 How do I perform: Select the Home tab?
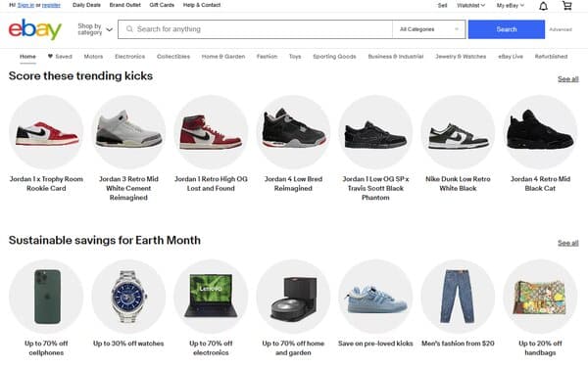pos(27,57)
